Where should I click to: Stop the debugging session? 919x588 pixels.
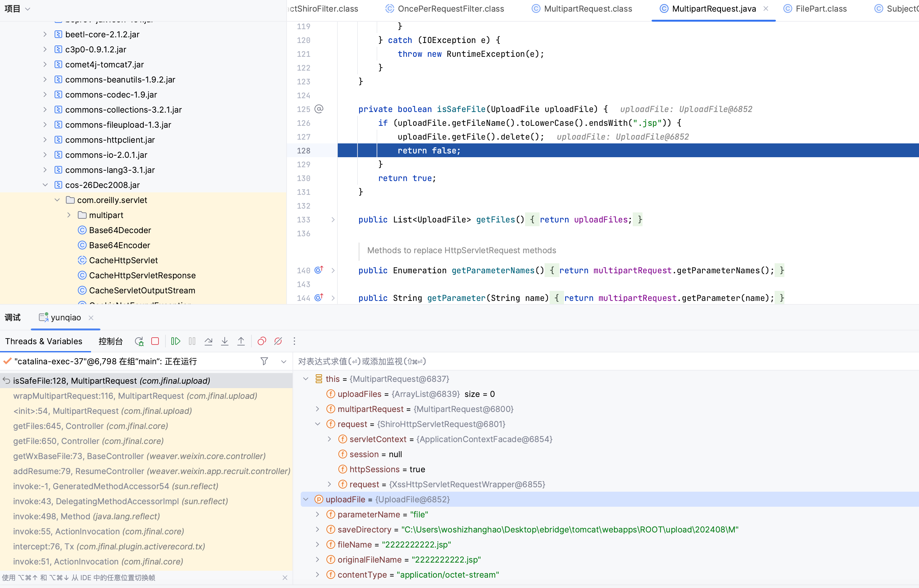[x=155, y=341]
